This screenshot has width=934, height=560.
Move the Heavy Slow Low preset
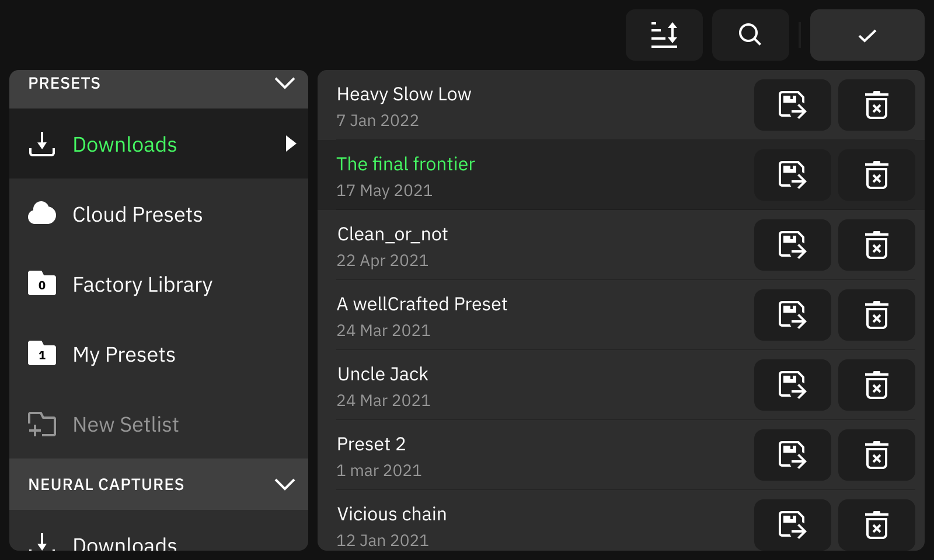click(x=792, y=105)
